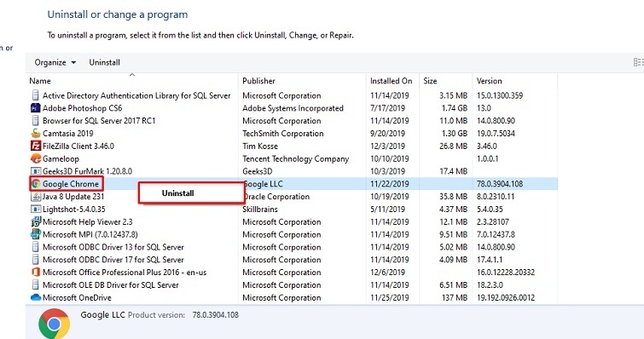The width and height of the screenshot is (644, 339).
Task: Click the Java 8 Update 231 icon
Action: pyautogui.click(x=36, y=197)
